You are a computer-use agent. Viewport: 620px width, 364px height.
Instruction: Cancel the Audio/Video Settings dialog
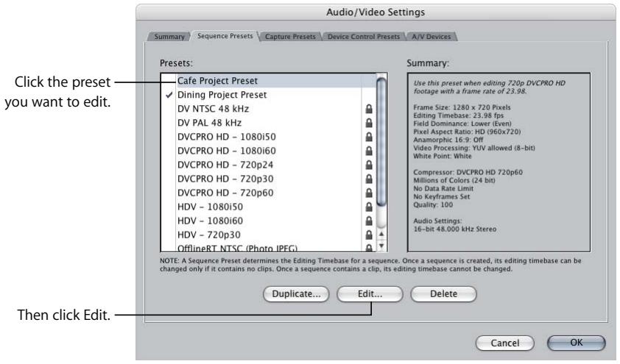click(505, 343)
